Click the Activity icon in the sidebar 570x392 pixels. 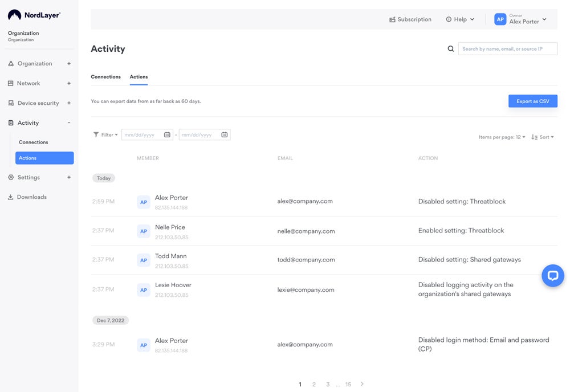click(10, 122)
